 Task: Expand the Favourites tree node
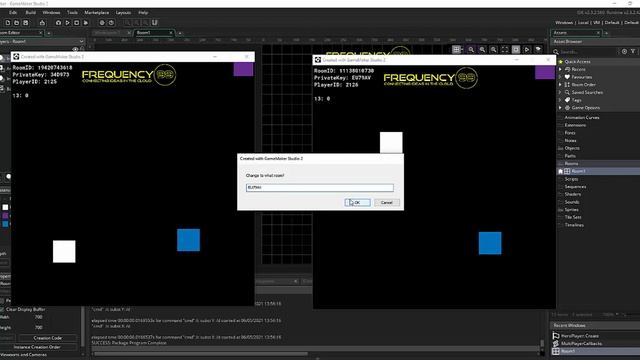[x=560, y=77]
